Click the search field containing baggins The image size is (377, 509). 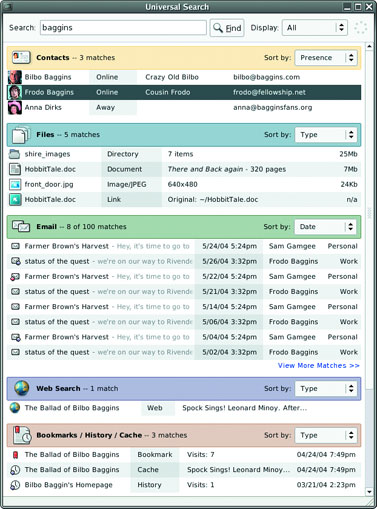coord(123,28)
